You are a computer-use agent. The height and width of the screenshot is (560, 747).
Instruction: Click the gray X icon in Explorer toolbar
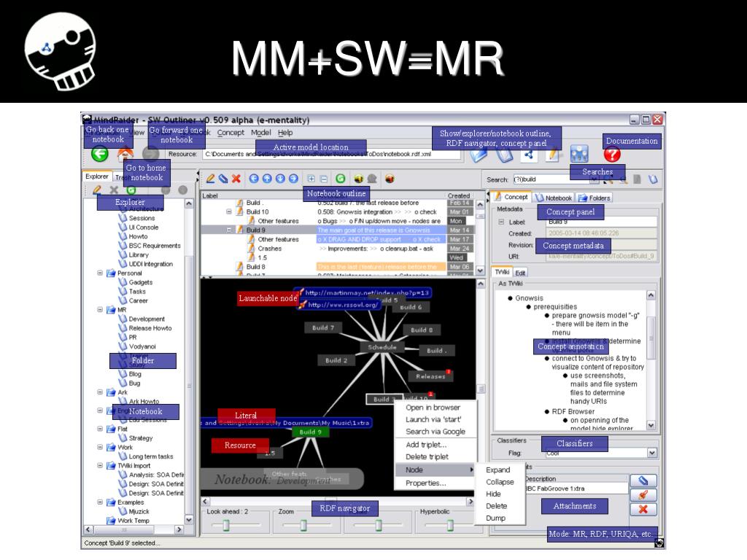click(x=114, y=190)
